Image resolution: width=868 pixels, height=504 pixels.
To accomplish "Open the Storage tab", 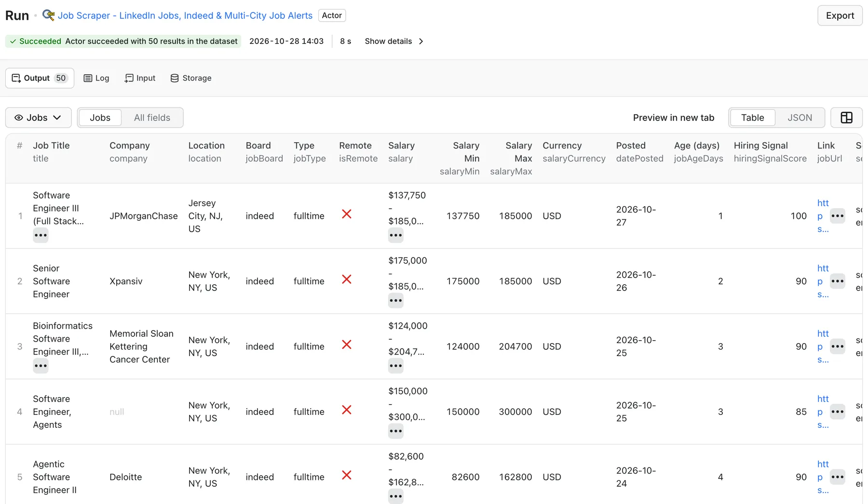I will pos(191,78).
